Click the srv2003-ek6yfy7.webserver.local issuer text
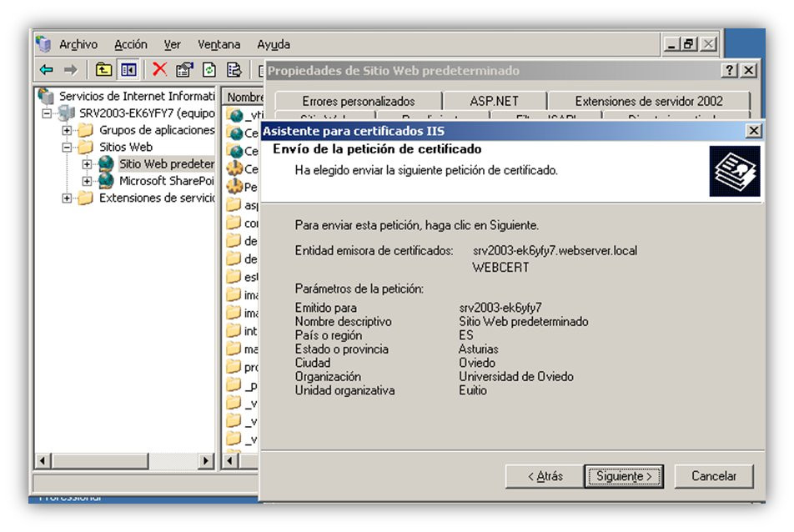The width and height of the screenshot is (794, 532). coord(555,250)
